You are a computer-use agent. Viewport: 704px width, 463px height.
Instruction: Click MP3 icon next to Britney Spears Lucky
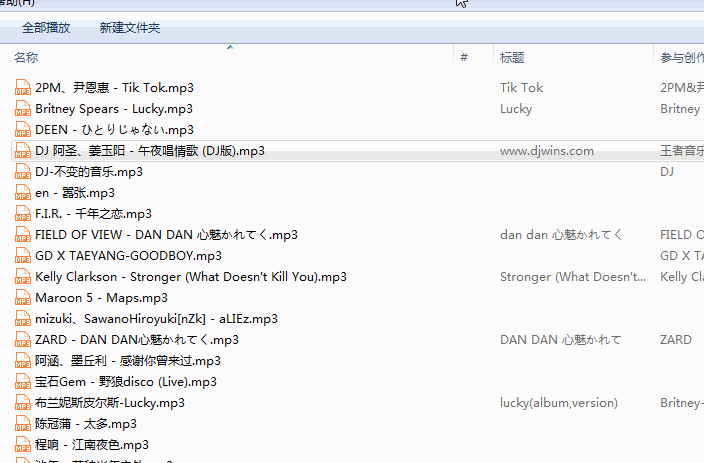point(22,109)
